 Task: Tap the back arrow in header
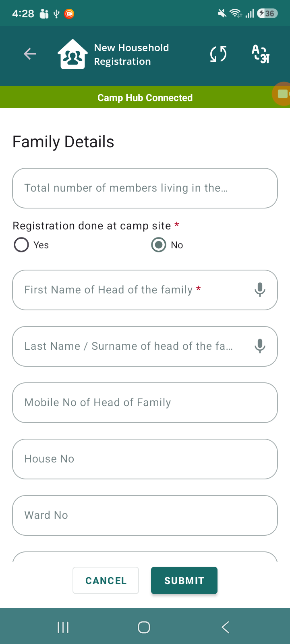(x=30, y=54)
